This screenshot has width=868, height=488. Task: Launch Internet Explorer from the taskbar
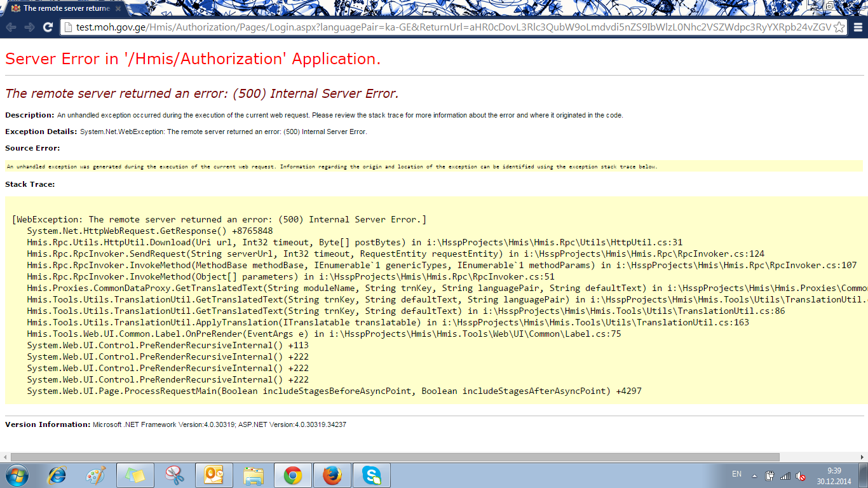coord(57,475)
